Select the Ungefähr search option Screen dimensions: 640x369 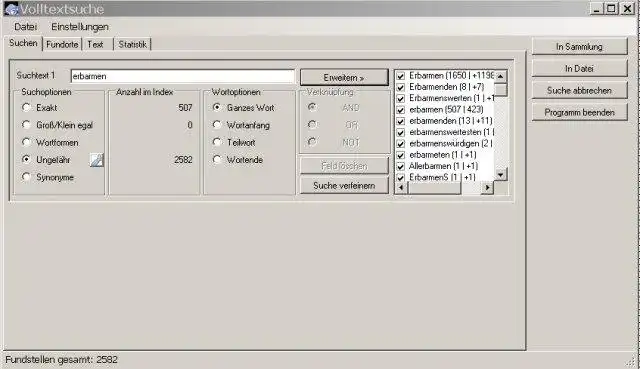point(27,160)
